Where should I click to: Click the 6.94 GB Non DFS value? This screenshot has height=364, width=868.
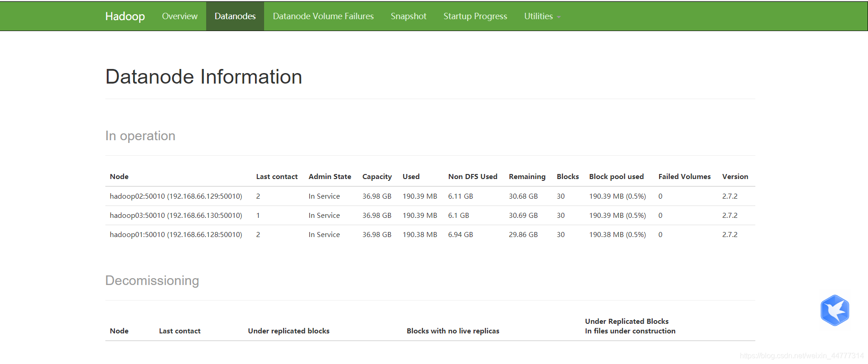click(461, 234)
